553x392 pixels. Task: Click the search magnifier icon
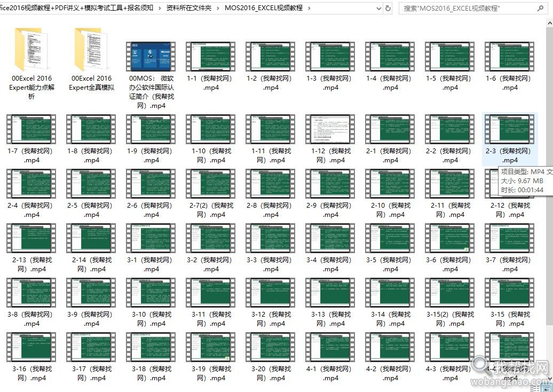540,8
